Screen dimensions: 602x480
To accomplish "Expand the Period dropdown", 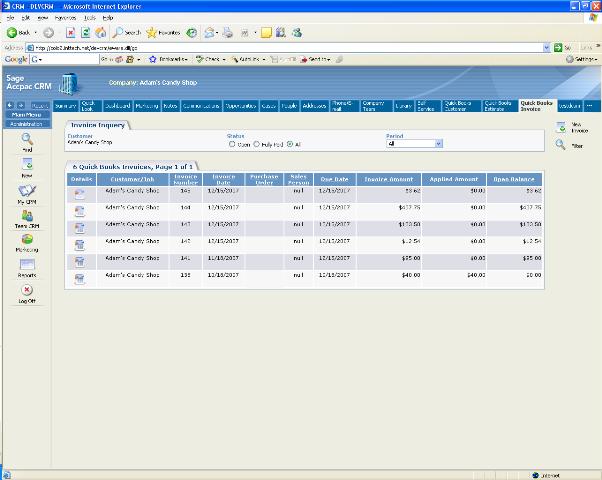I will (438, 144).
